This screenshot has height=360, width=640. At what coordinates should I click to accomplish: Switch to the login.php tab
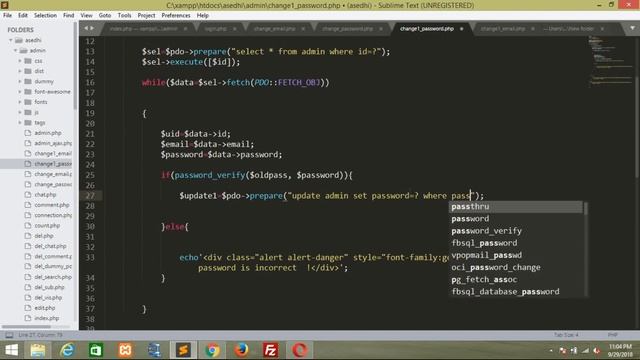[216, 29]
